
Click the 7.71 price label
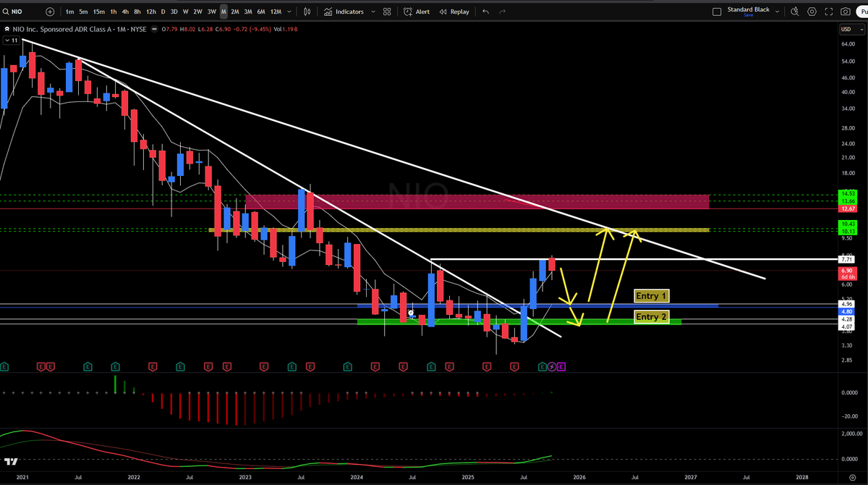(x=846, y=259)
